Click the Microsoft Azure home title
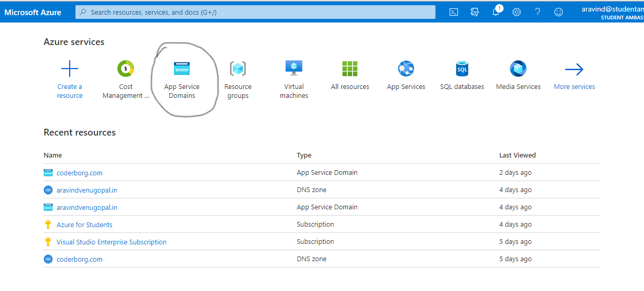Screen dimensions: 644x291 click(32, 12)
